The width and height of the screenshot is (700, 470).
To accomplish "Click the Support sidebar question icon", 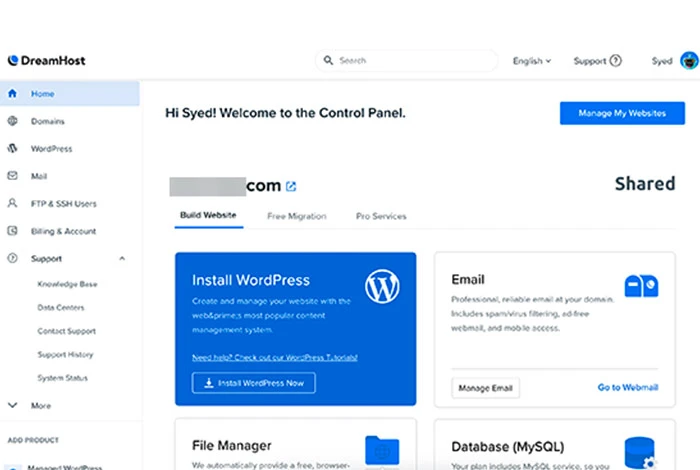I will pyautogui.click(x=12, y=258).
